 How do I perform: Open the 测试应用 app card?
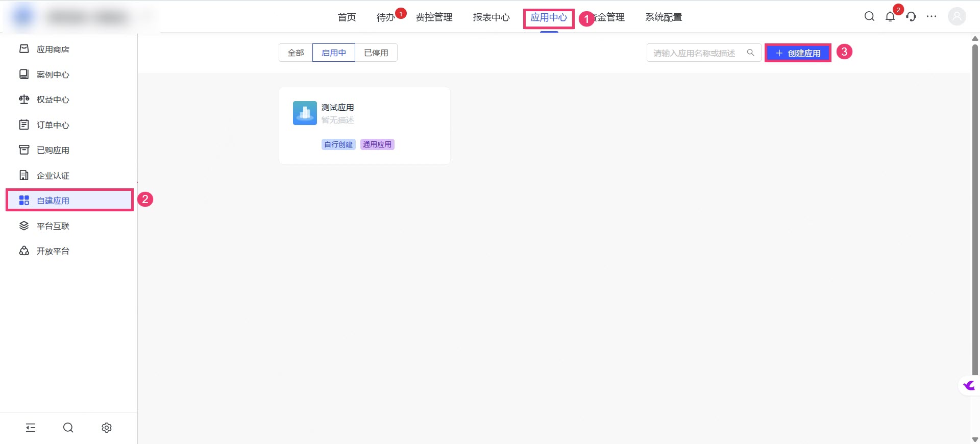tap(364, 126)
